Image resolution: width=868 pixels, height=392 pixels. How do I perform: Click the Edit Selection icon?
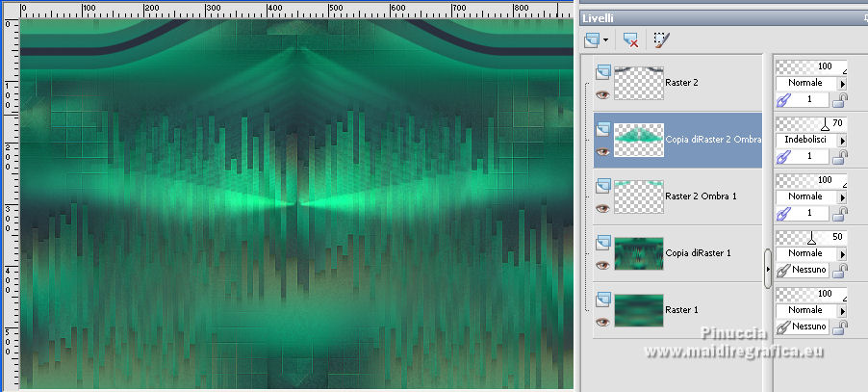tap(661, 40)
